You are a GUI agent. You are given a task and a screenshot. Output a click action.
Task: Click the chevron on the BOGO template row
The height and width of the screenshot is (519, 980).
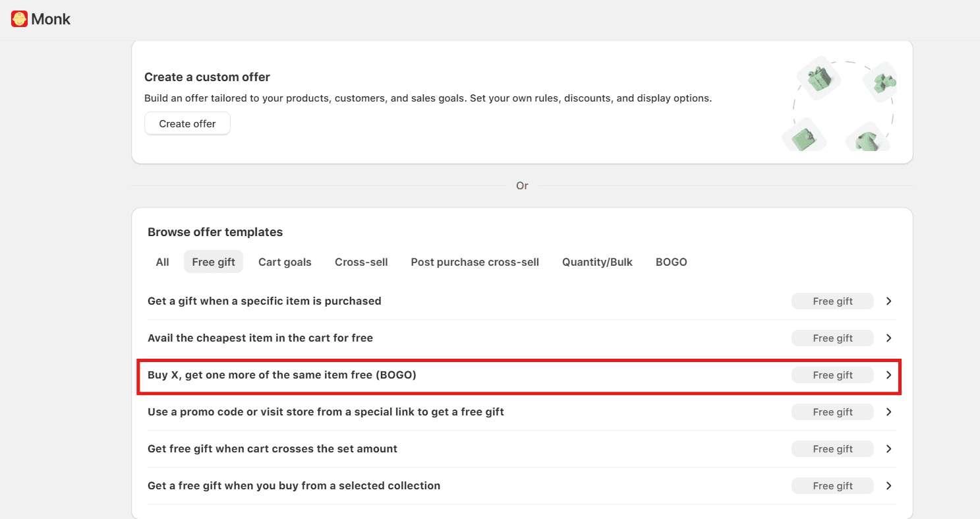coord(888,375)
